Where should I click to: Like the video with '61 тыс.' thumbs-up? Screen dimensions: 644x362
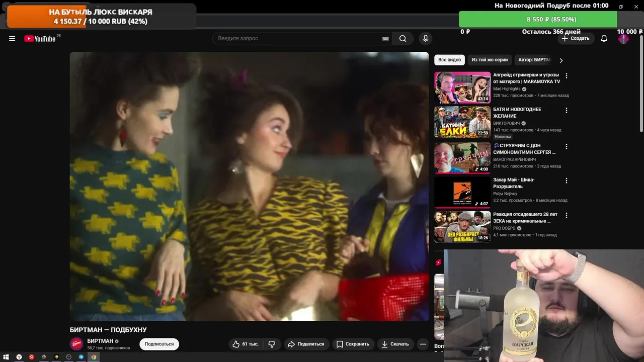tap(245, 344)
